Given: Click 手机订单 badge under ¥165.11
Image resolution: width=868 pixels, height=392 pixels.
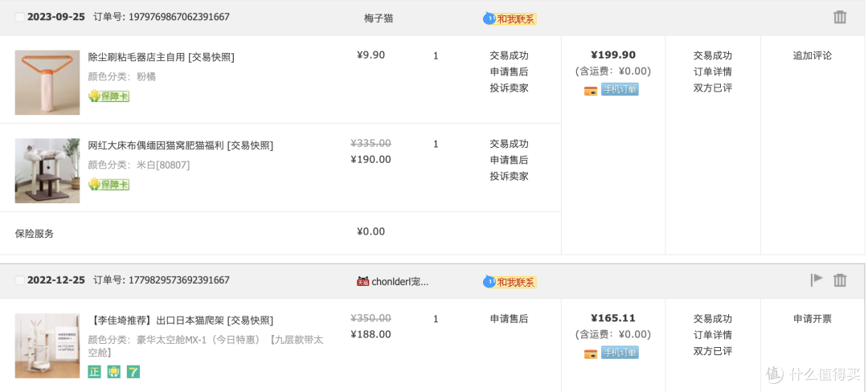Looking at the screenshot, I should point(620,353).
